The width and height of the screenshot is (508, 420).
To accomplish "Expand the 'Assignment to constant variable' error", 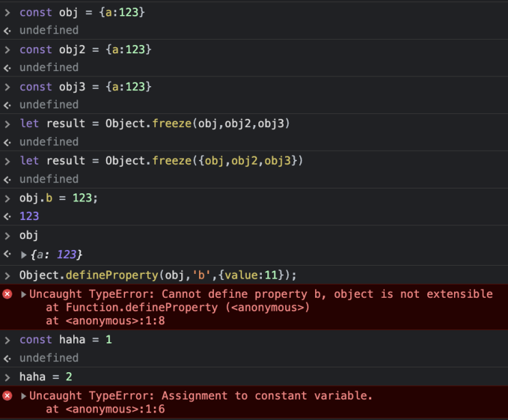I will click(23, 395).
